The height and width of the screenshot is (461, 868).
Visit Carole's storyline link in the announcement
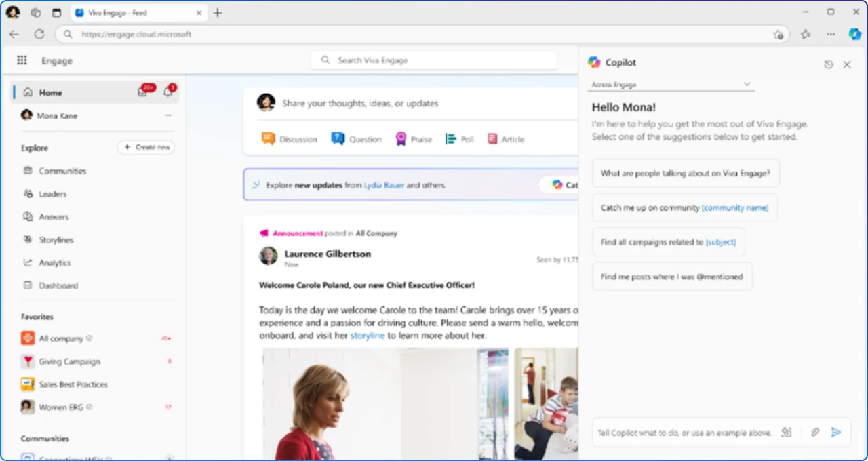click(368, 335)
